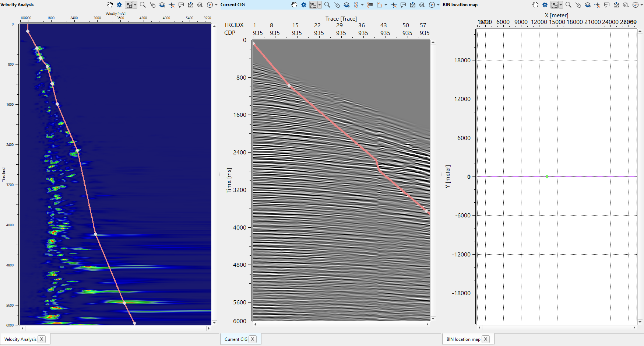Viewport: 644px width, 346px height.
Task: Toggle mouse mode tool in BIN location map
Action: click(578, 5)
